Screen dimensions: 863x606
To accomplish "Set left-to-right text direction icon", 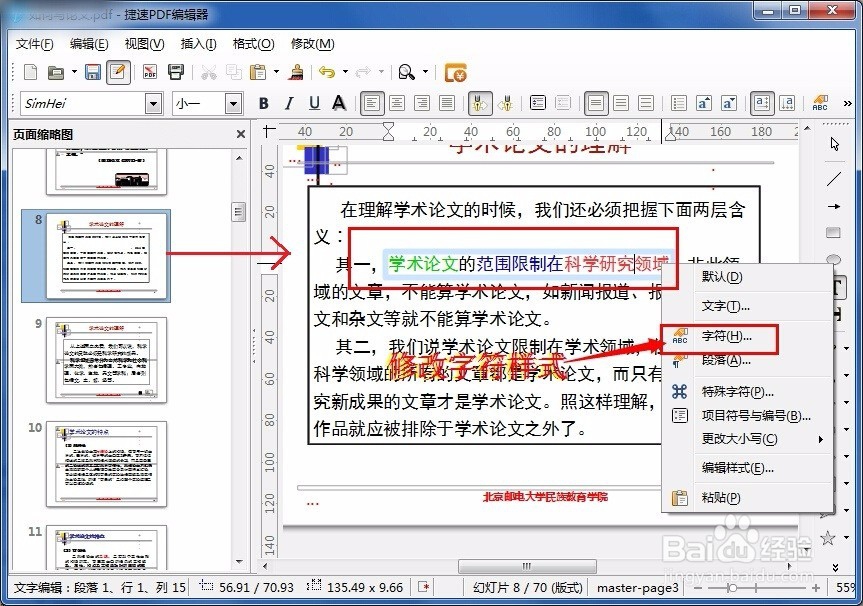I will click(762, 103).
